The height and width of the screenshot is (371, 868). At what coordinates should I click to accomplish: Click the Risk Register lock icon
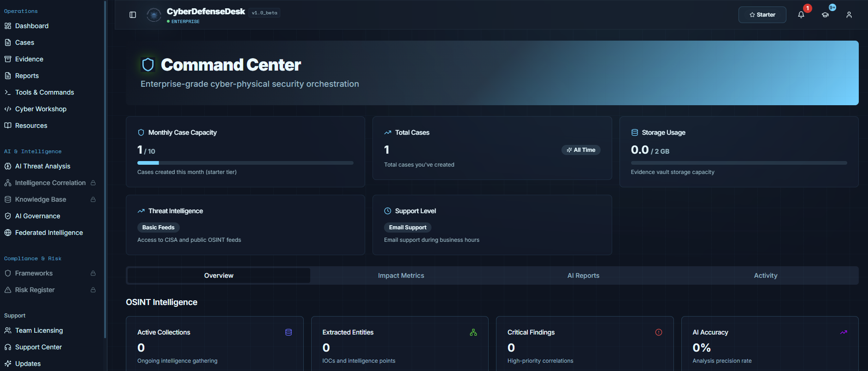tap(93, 290)
